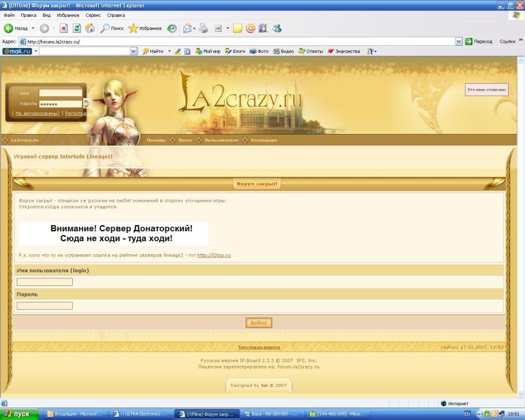
Task: Click the Войти! login button
Action: [x=259, y=323]
